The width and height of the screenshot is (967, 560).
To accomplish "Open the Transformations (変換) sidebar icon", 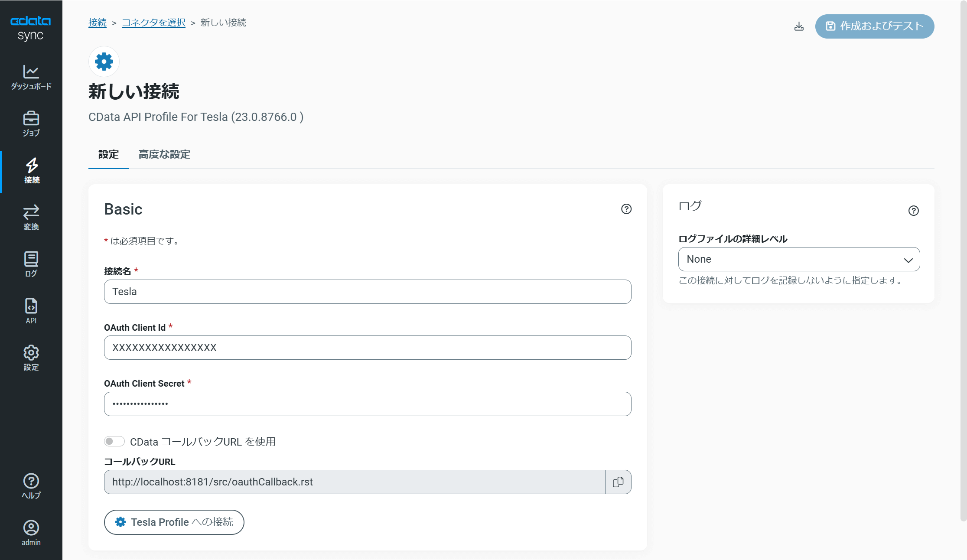I will click(31, 218).
